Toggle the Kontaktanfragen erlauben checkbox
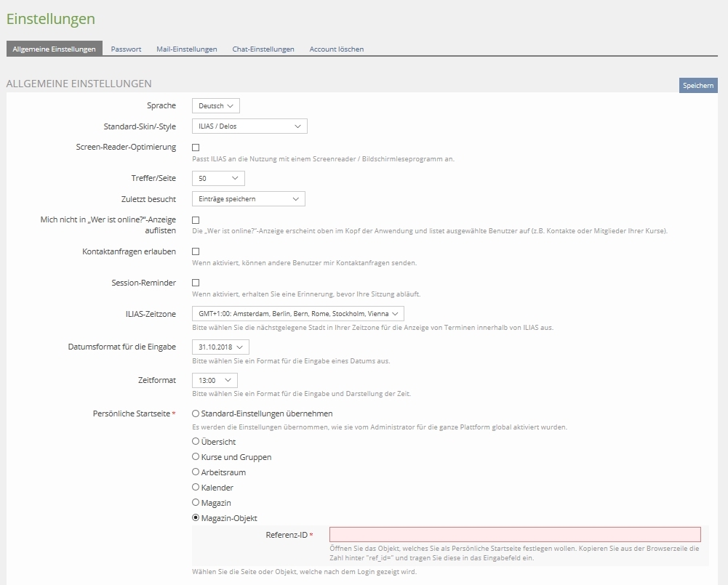This screenshot has width=728, height=585. pos(196,251)
